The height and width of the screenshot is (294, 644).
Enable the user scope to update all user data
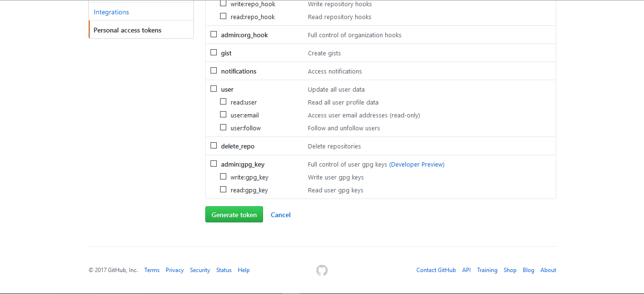213,88
